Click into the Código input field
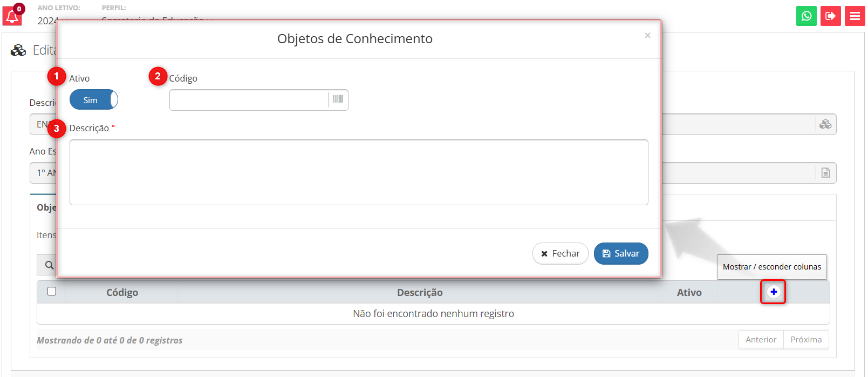This screenshot has height=377, width=868. point(249,100)
